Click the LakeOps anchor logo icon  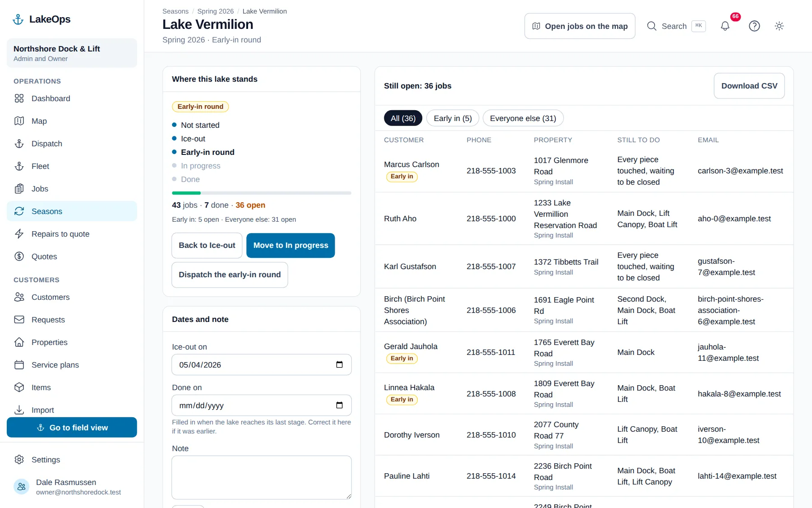point(18,19)
